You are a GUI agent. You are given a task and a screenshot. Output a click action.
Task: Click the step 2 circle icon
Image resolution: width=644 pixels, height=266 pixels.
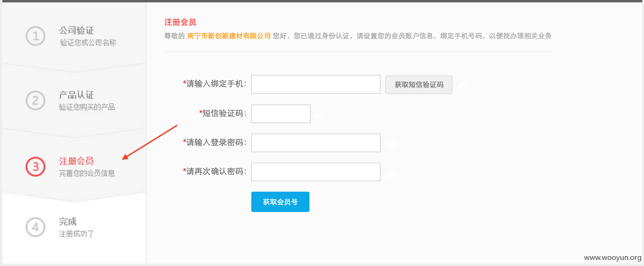click(35, 100)
